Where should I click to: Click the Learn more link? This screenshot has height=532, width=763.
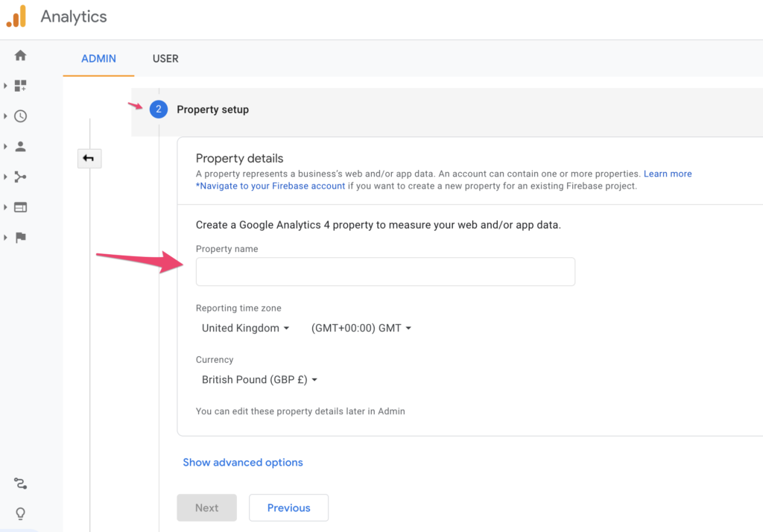(x=668, y=174)
